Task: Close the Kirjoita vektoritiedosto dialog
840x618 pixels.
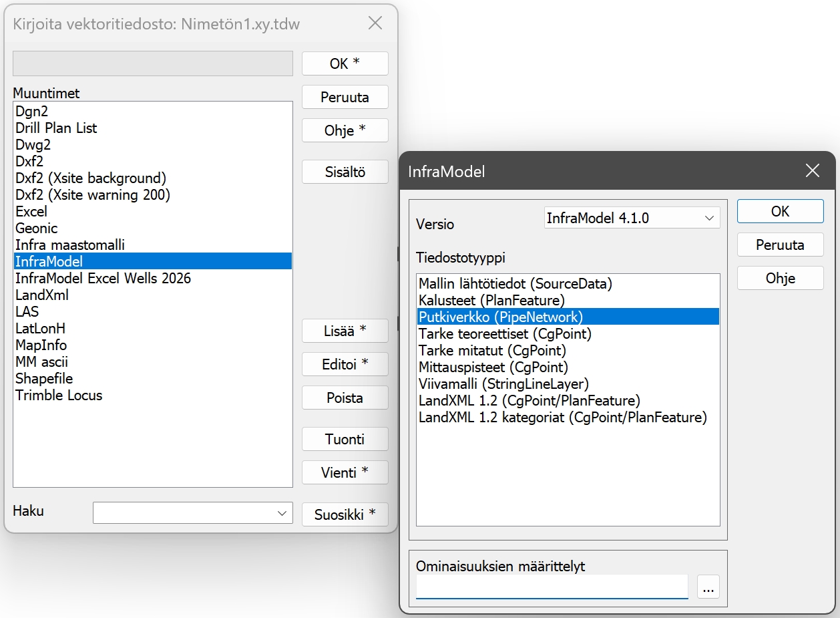Action: (x=375, y=23)
